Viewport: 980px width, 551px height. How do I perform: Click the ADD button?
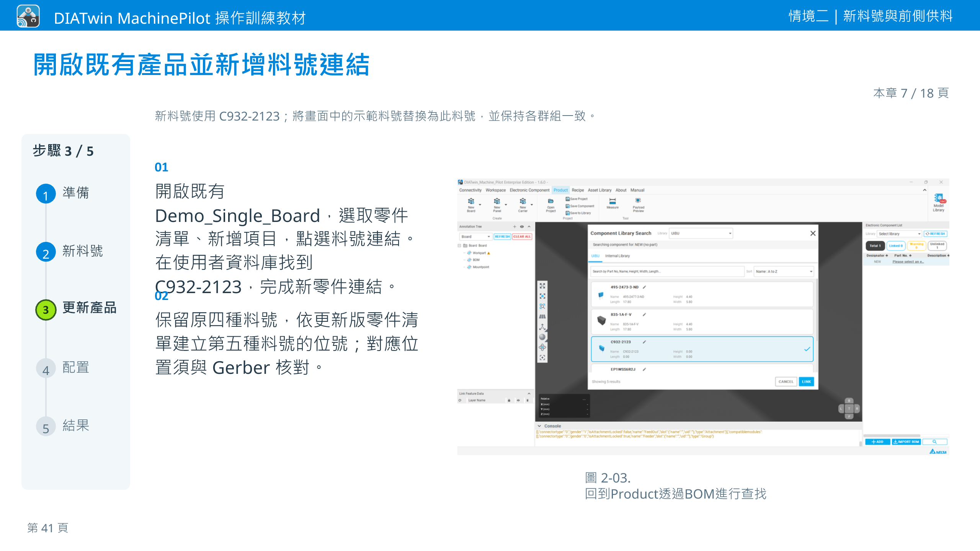point(877,442)
